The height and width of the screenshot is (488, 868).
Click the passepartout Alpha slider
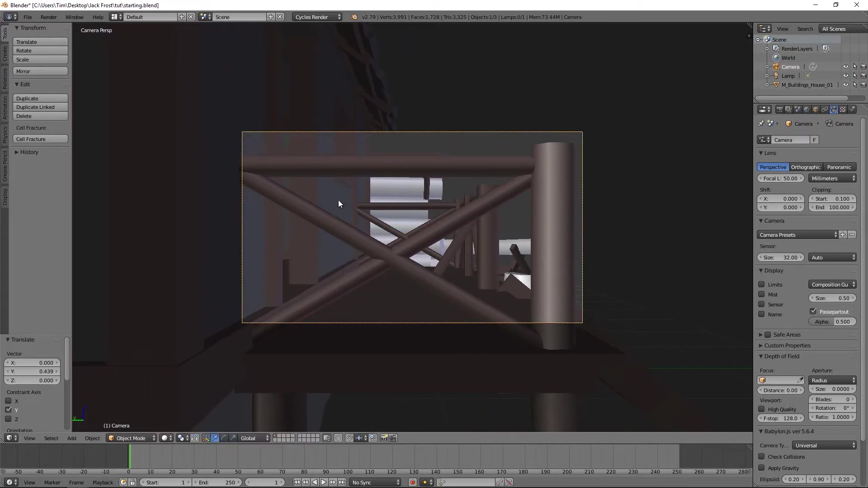tap(832, 322)
